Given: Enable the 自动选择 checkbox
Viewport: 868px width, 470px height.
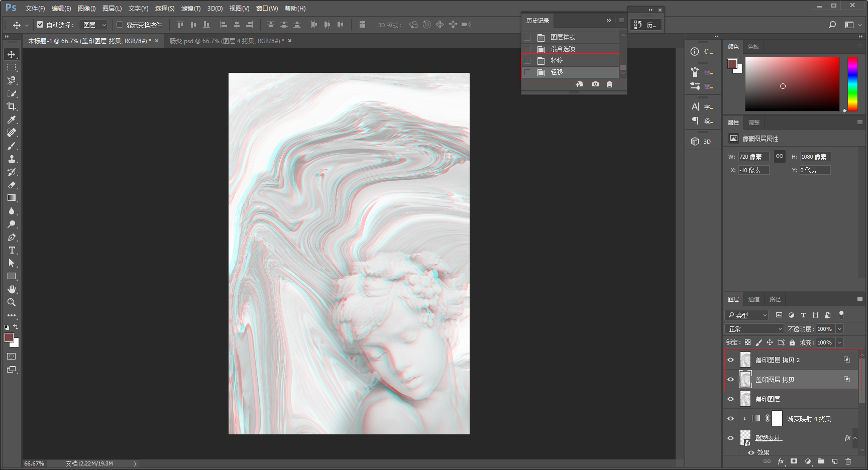Looking at the screenshot, I should (40, 24).
